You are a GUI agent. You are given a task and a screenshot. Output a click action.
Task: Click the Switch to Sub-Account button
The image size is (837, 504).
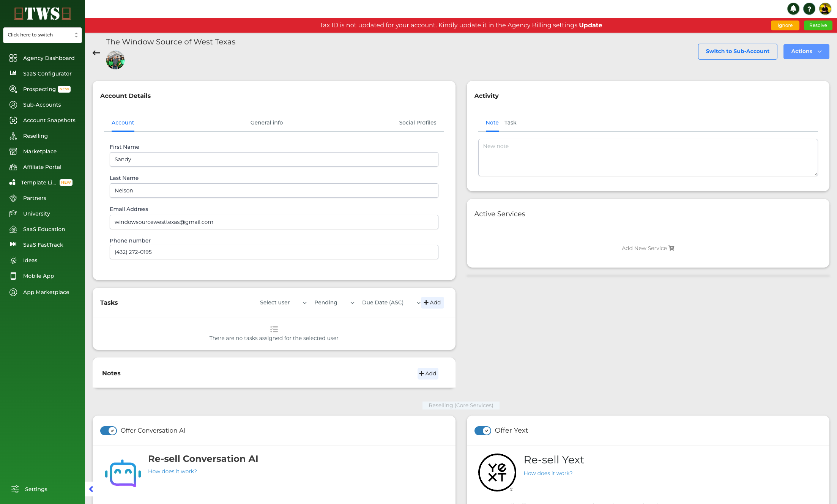point(738,51)
